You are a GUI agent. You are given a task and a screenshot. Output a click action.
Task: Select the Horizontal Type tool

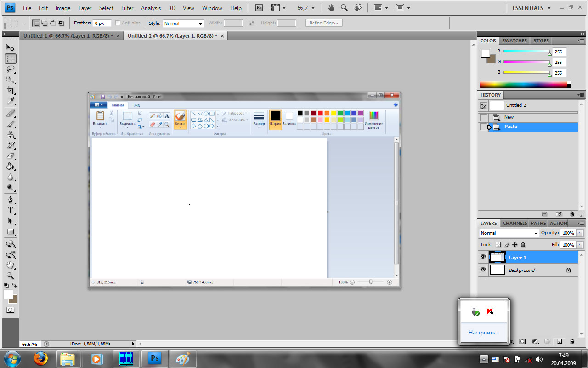[11, 210]
